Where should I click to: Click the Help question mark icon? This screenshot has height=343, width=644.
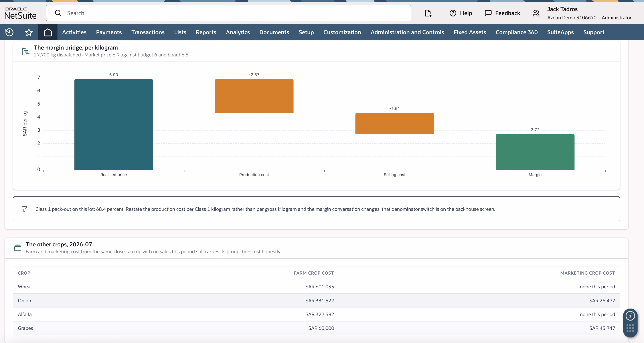[453, 13]
